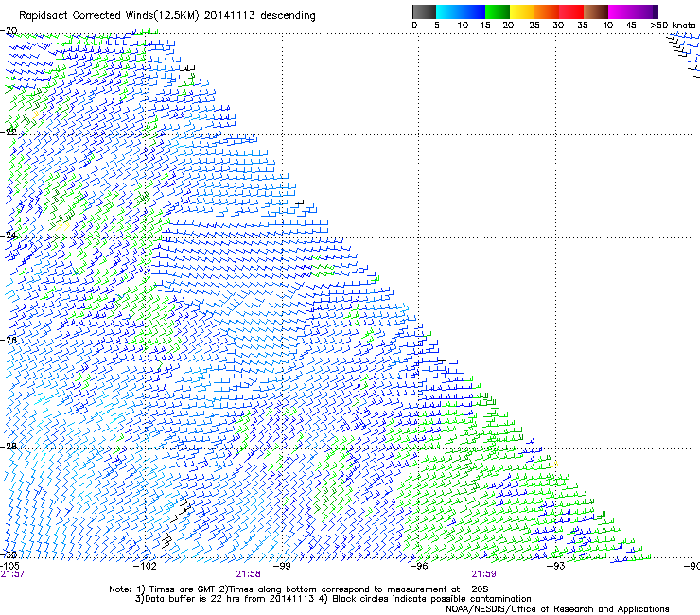
Task: Click the blue 10-15 knots legend segment
Action: pos(472,11)
